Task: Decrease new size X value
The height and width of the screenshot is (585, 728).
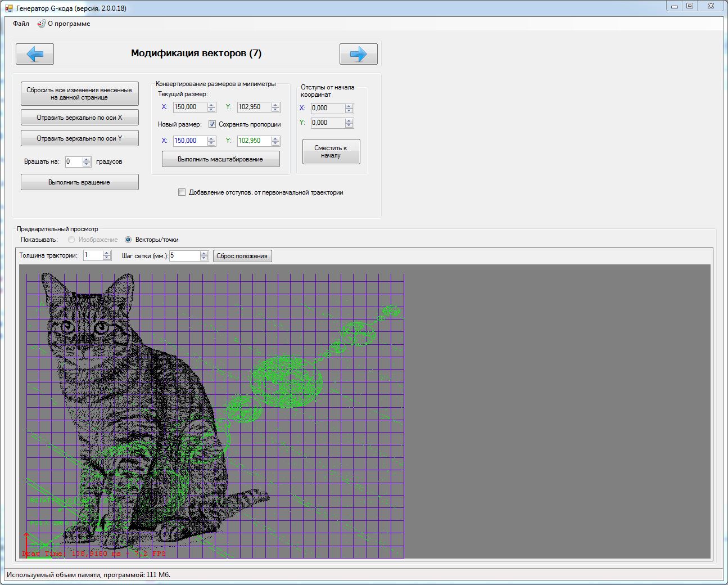Action: pos(211,143)
